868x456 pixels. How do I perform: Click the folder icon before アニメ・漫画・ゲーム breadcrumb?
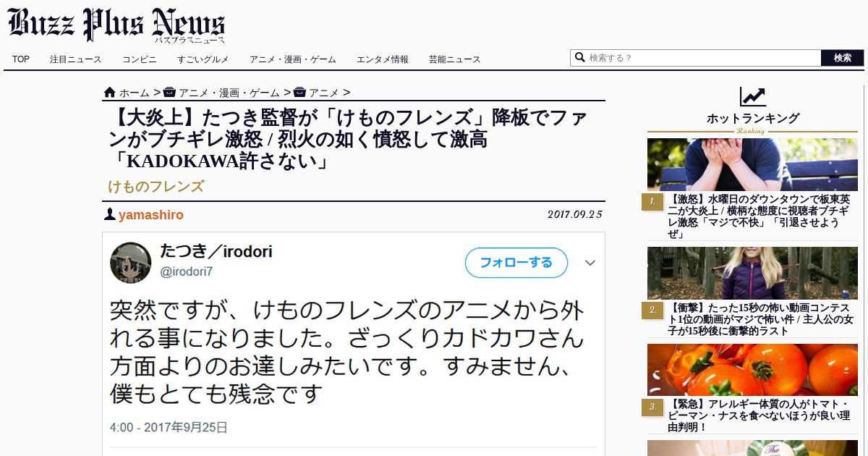pos(169,92)
